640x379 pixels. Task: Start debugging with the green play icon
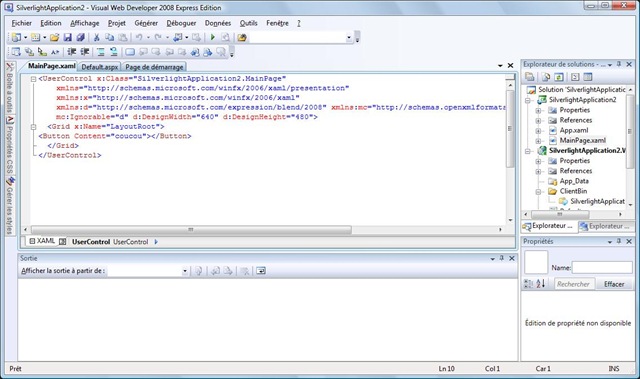click(x=212, y=38)
